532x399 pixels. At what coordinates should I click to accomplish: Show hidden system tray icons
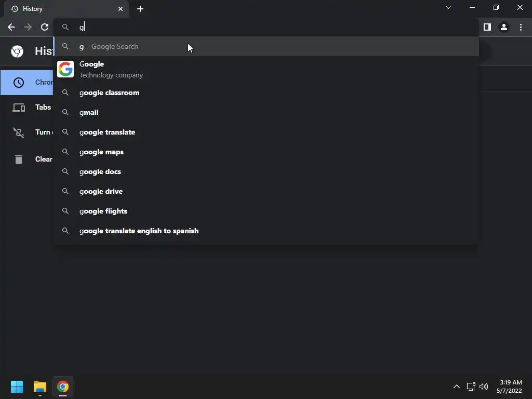tap(457, 387)
